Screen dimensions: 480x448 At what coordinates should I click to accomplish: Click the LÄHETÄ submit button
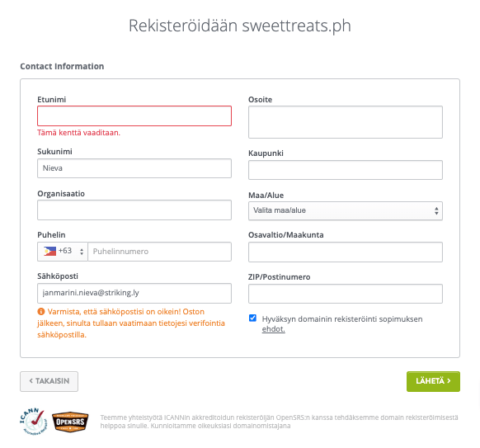click(x=433, y=381)
